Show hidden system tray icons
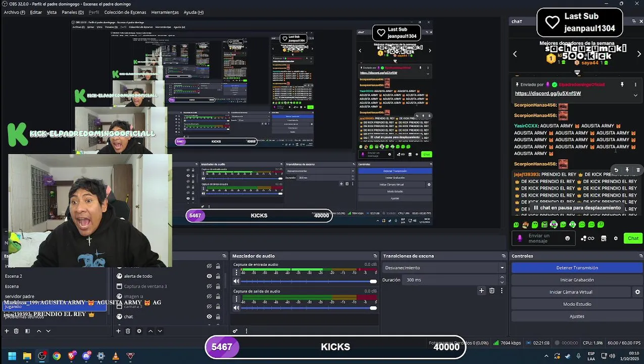This screenshot has height=364, width=644. click(x=546, y=356)
